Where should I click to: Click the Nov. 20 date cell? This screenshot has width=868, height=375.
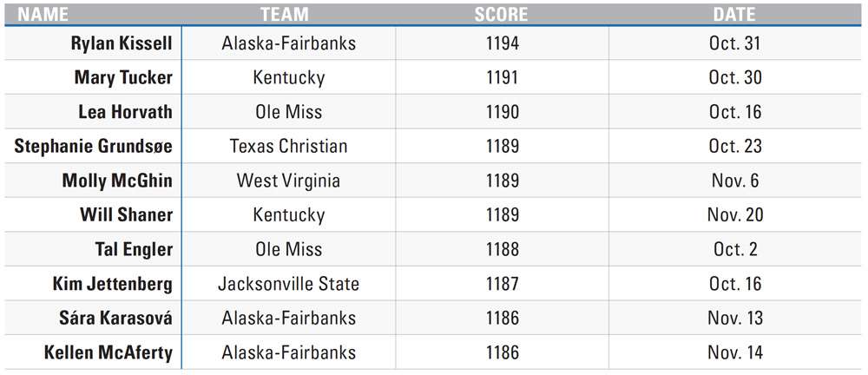(735, 215)
